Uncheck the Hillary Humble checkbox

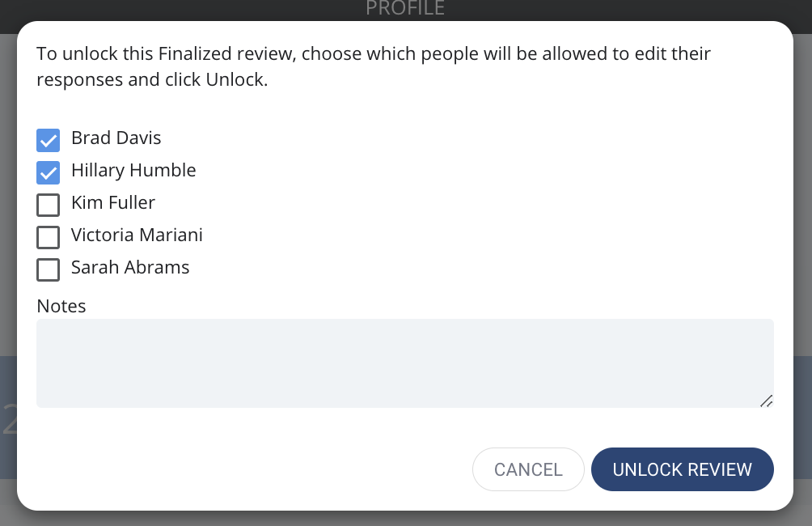[49, 172]
